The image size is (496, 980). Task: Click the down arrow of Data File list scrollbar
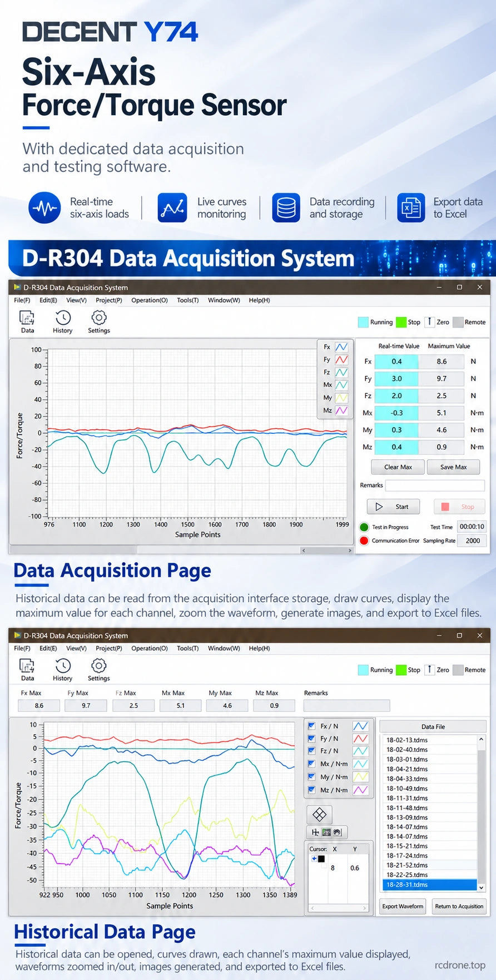pyautogui.click(x=481, y=888)
